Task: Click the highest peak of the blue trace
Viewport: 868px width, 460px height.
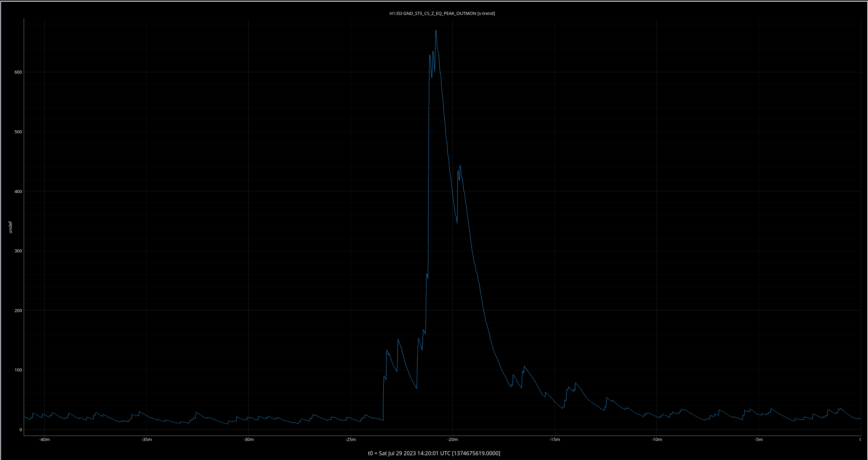Action: tap(436, 31)
